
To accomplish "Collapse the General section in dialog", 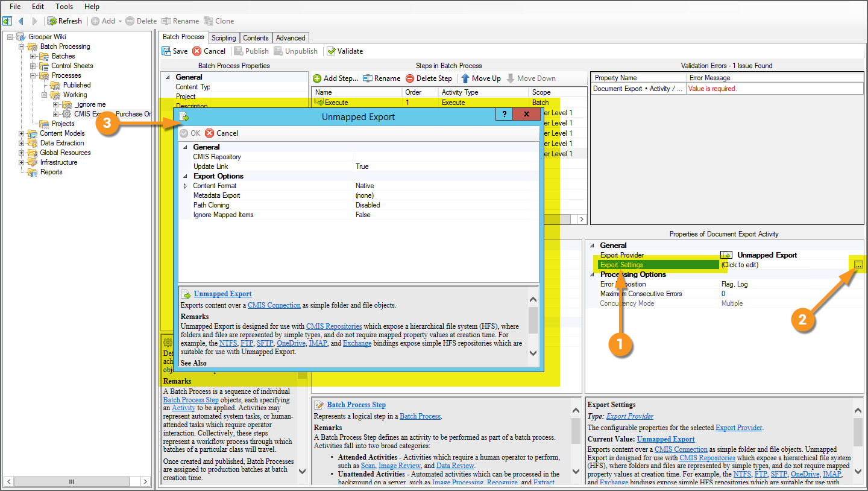I will click(185, 147).
